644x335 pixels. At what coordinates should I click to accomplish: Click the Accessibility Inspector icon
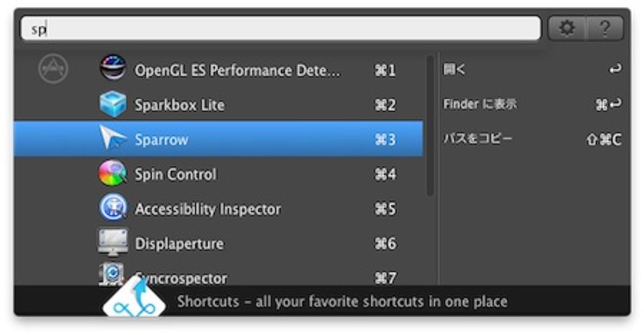click(113, 208)
